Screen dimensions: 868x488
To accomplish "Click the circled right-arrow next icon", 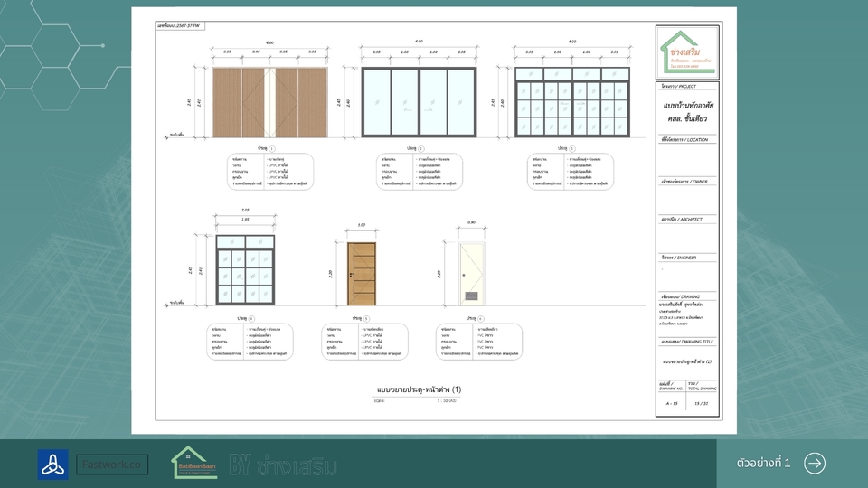I will (814, 463).
